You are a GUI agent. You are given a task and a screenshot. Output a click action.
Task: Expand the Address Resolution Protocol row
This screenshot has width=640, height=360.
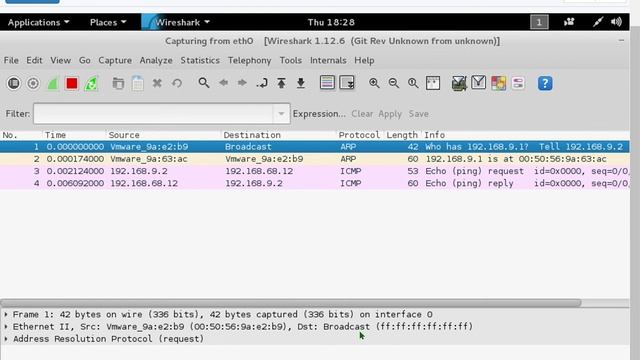pyautogui.click(x=6, y=339)
